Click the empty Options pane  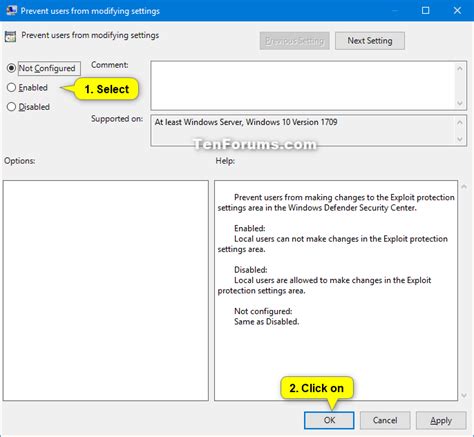[x=106, y=291]
